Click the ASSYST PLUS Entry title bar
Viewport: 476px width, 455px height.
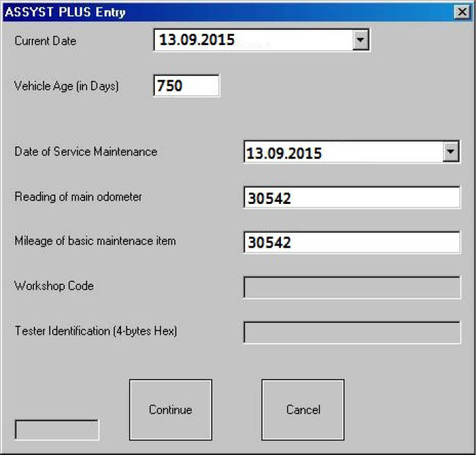tap(208, 12)
